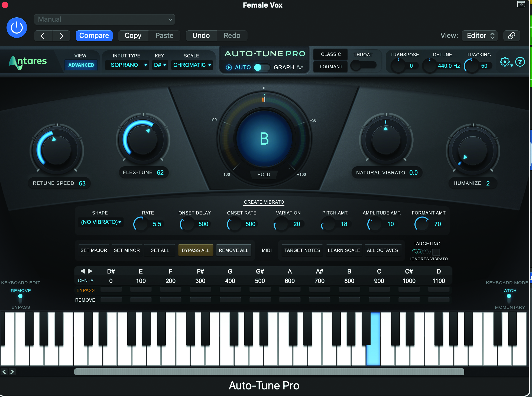Open the Input Type Soprano dropdown
The image size is (532, 397).
click(127, 65)
